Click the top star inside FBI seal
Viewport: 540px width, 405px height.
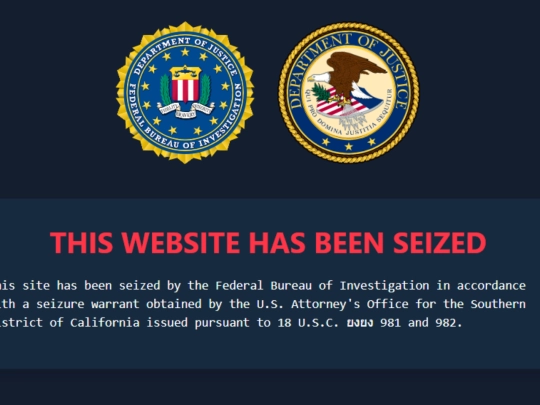(x=185, y=52)
